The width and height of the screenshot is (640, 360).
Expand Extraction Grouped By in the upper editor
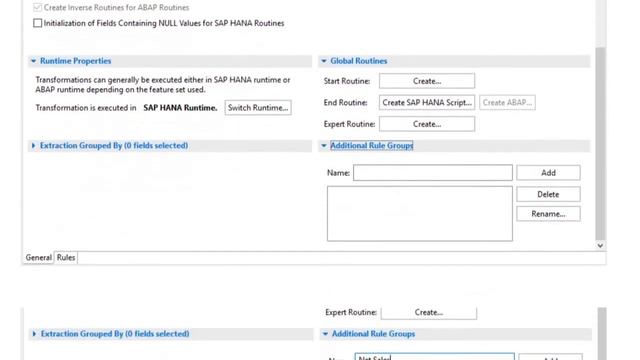click(x=33, y=145)
